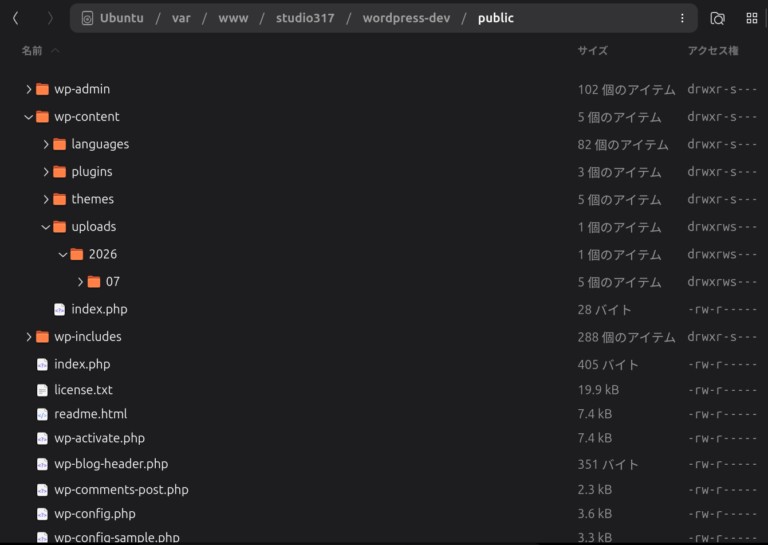Viewport: 768px width, 545px height.
Task: Click the readme.html file icon
Action: [x=43, y=414]
